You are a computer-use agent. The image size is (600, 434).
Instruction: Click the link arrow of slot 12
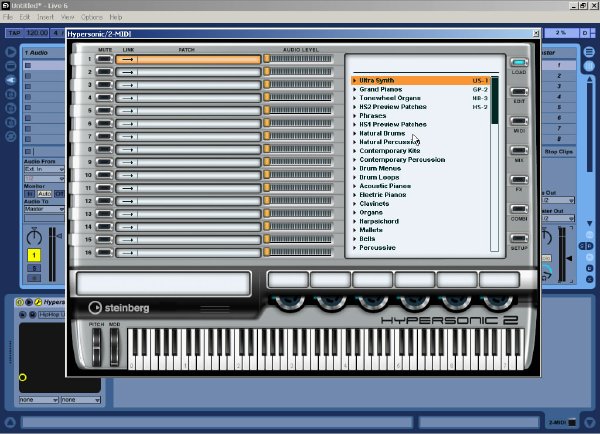pos(127,201)
